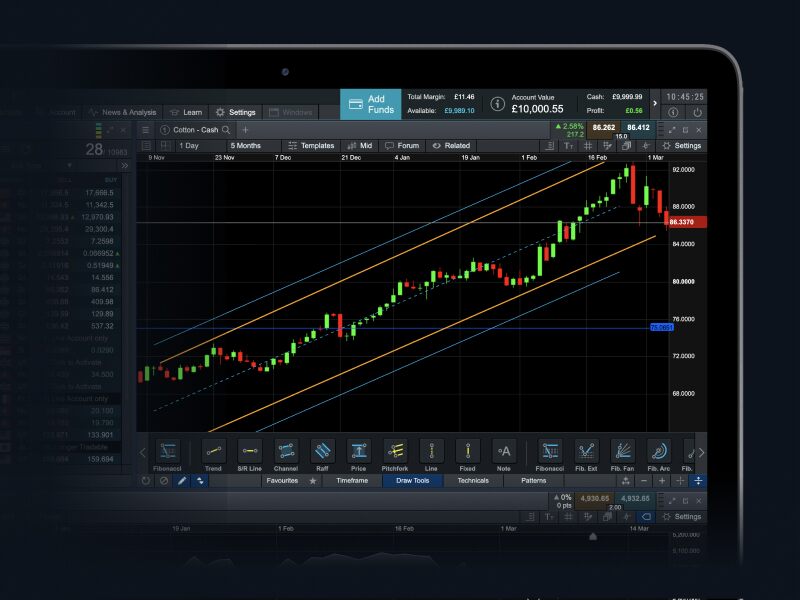The image size is (800, 600).
Task: Open the Cotton chart Settings button
Action: point(682,146)
